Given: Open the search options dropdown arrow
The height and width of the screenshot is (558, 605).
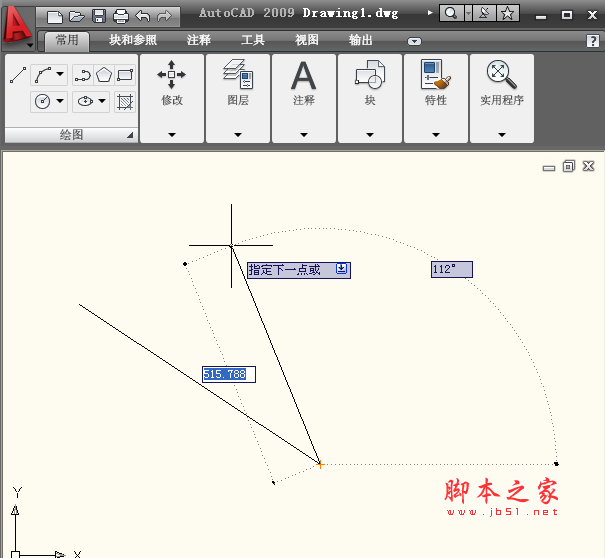Looking at the screenshot, I should [468, 14].
